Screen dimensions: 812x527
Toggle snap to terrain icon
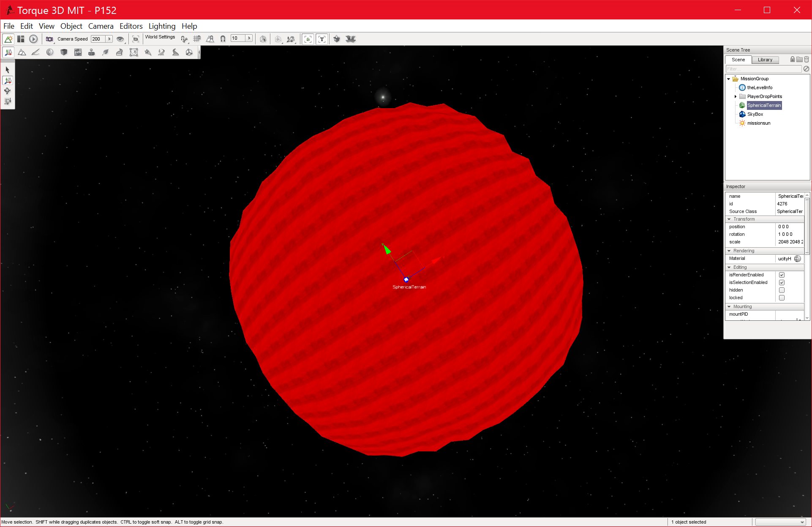click(210, 39)
